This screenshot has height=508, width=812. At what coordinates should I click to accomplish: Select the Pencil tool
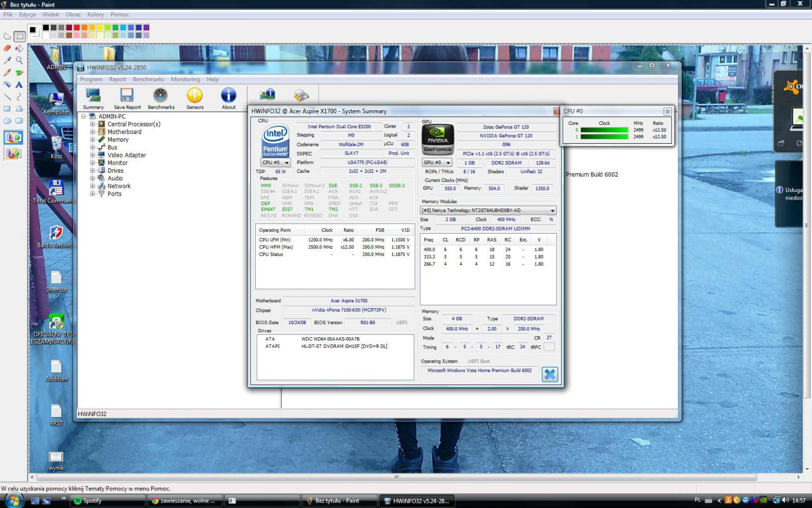point(7,72)
